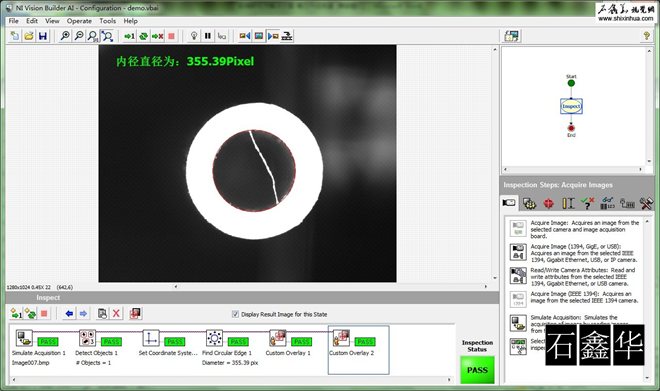Screen dimensions: 660x391
Task: Open the help question mark icon
Action: click(x=647, y=36)
